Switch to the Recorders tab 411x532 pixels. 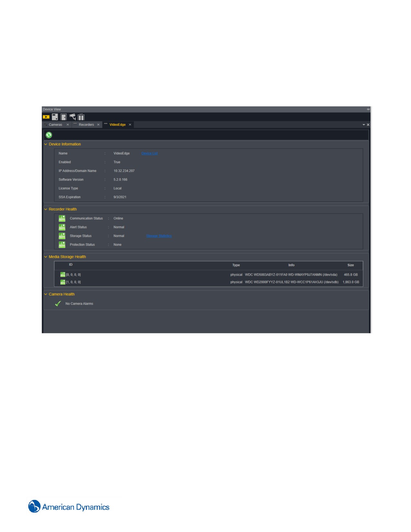click(x=86, y=125)
